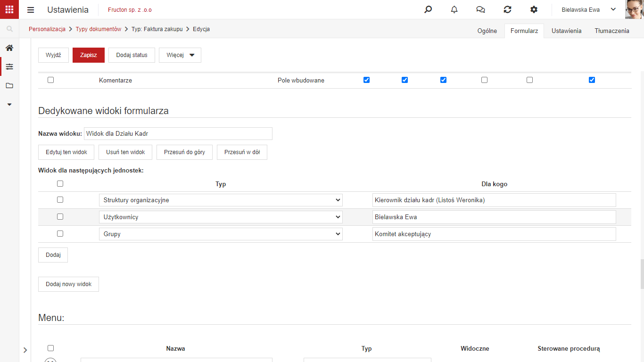Switch to the Tłumaczenia tab

point(612,31)
